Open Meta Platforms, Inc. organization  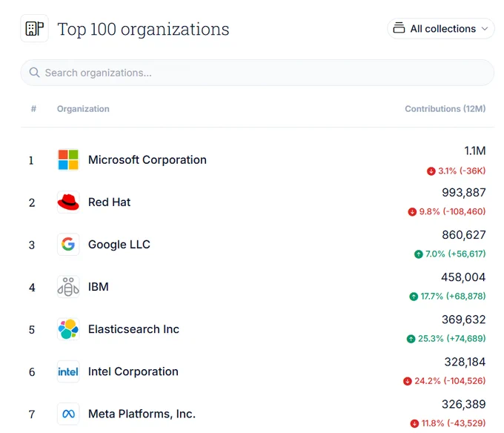[142, 414]
